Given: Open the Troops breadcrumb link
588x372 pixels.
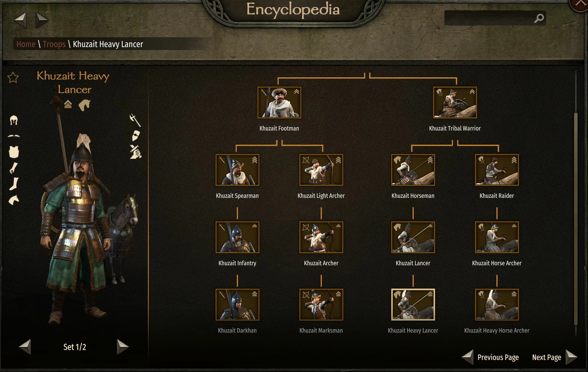Looking at the screenshot, I should coord(54,44).
